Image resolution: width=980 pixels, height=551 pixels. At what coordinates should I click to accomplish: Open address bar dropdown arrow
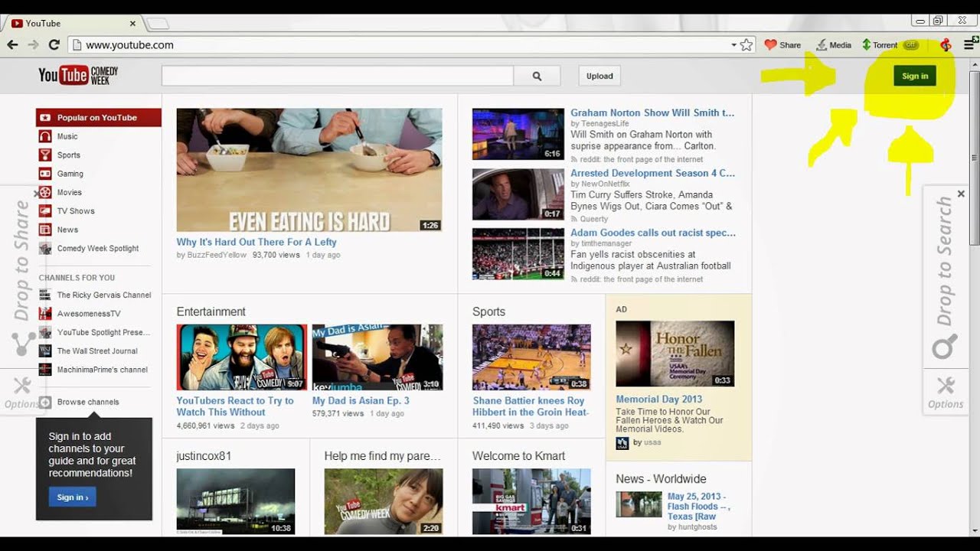pos(733,45)
